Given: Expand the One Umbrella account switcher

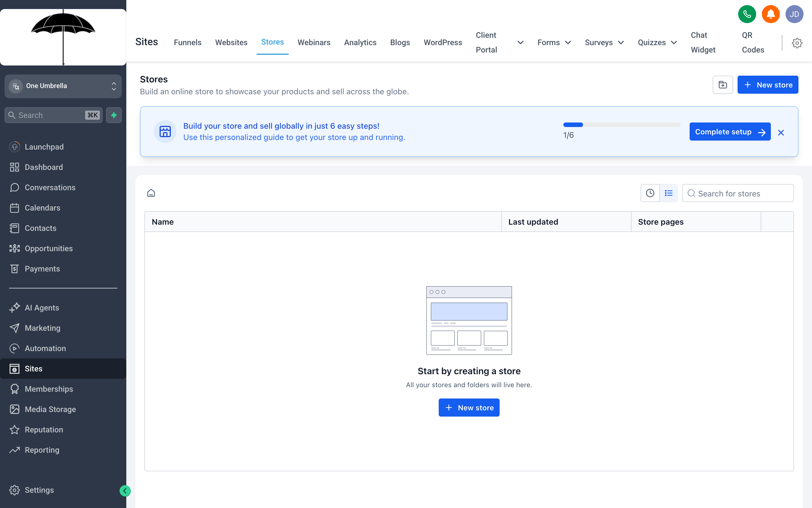Looking at the screenshot, I should click(x=63, y=86).
